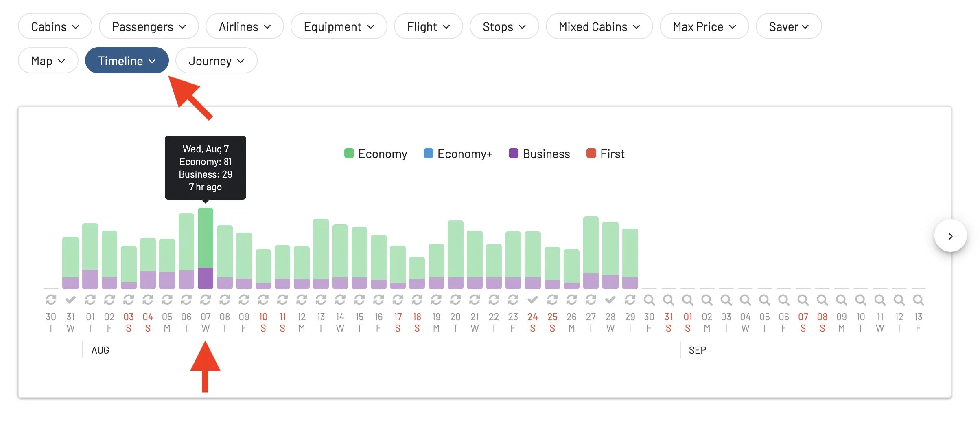Click the checkmark icon above Aug 28
Image resolution: width=980 pixels, height=422 pixels.
coord(610,300)
